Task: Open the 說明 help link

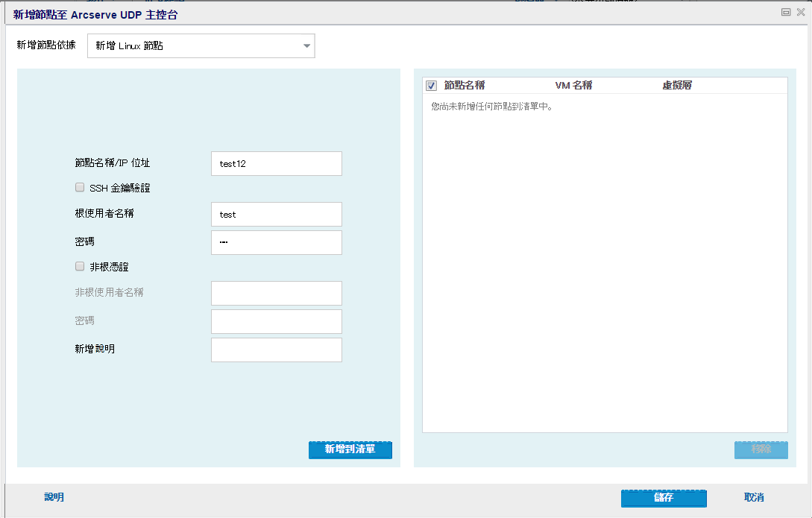Action: pos(54,497)
